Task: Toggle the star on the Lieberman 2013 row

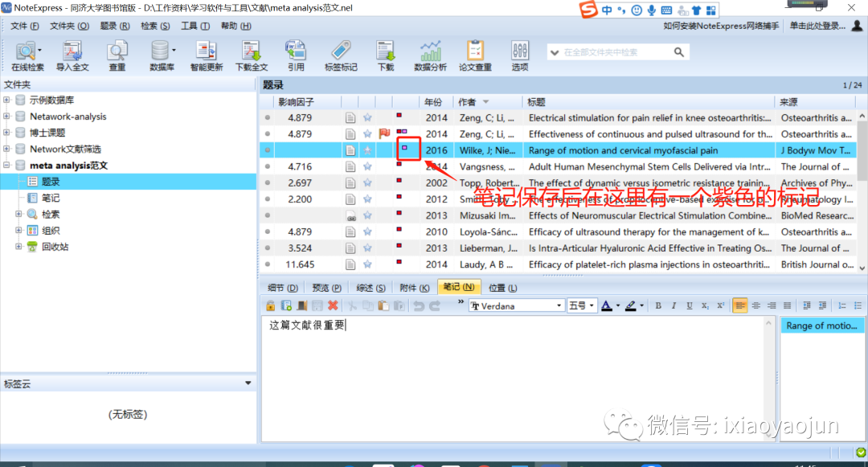Action: pyautogui.click(x=367, y=248)
